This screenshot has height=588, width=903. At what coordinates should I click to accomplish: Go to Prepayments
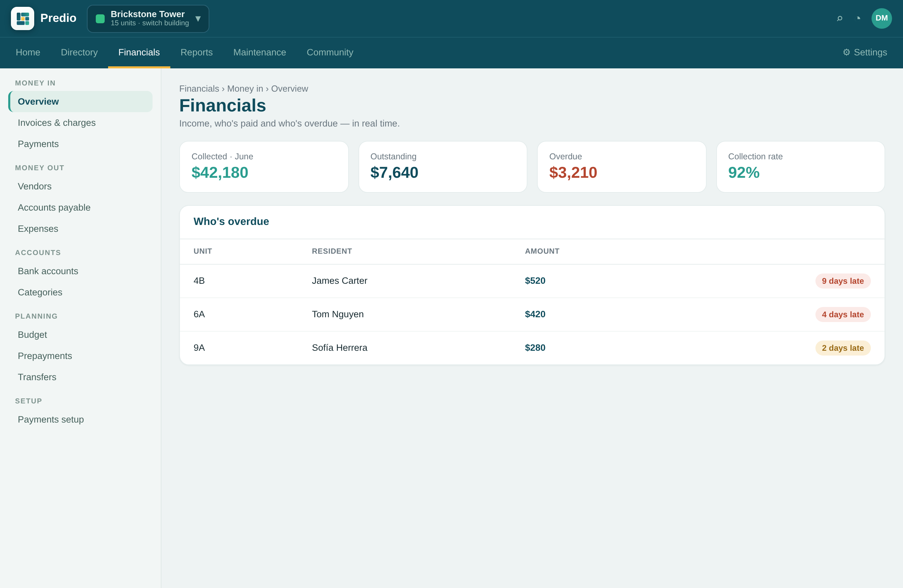pyautogui.click(x=80, y=356)
